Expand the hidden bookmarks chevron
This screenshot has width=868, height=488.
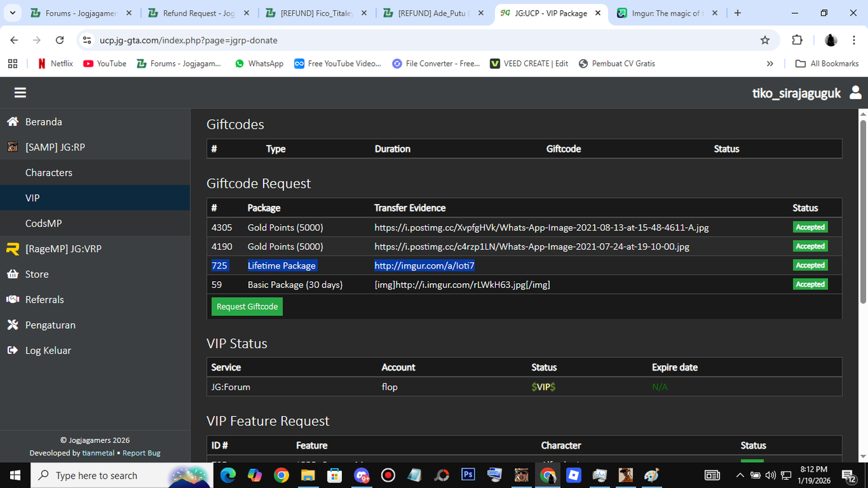tap(770, 63)
